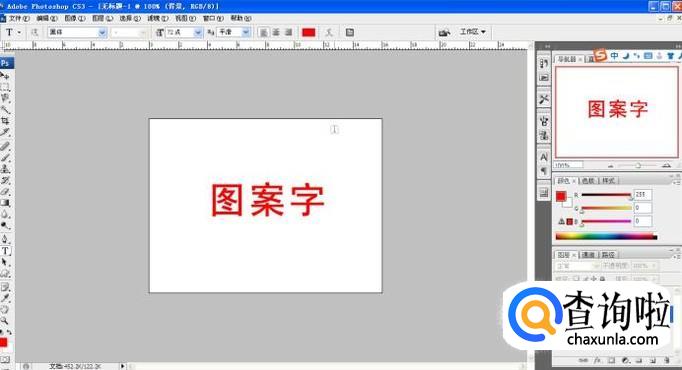Select the Crop tool
The height and width of the screenshot is (370, 682).
tap(5, 121)
